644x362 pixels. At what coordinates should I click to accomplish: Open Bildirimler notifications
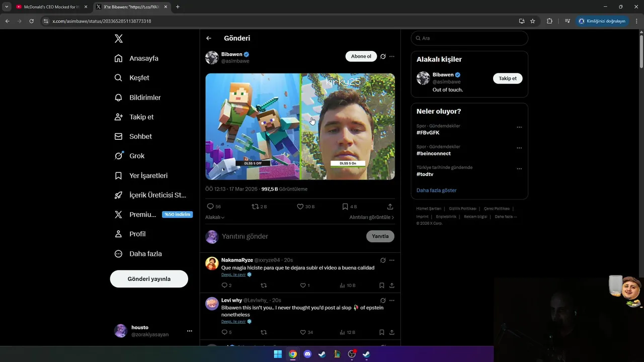137,98
